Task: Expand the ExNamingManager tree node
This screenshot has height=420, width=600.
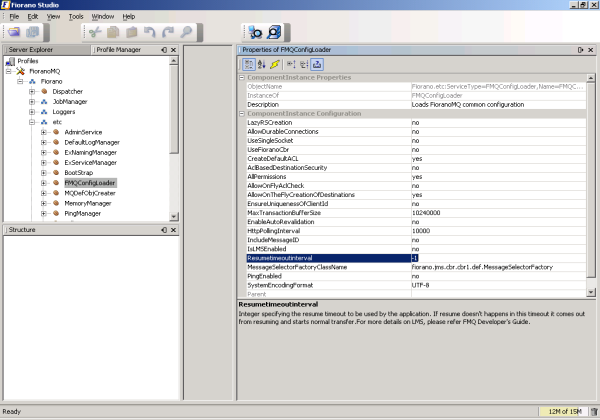Action: point(44,153)
